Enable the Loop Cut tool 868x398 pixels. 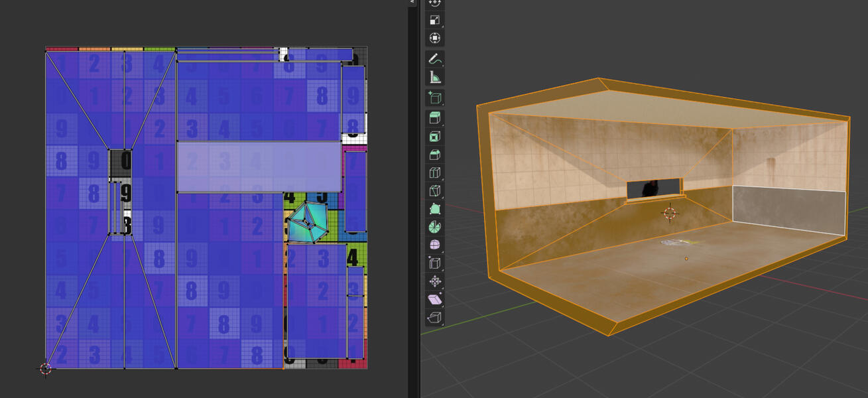pyautogui.click(x=434, y=173)
